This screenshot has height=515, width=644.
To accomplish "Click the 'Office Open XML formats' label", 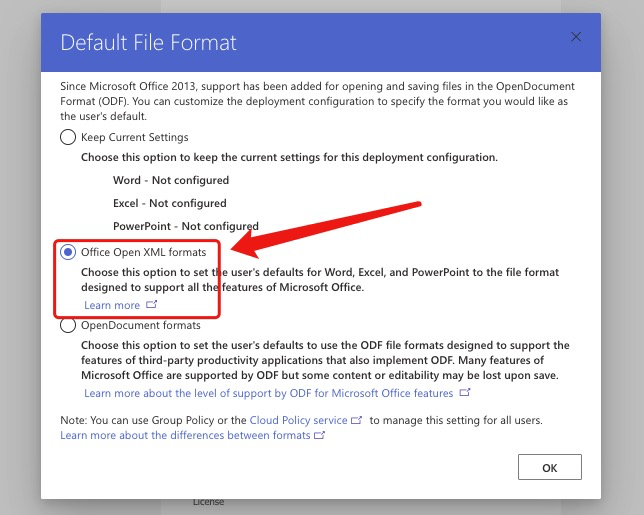I will tap(143, 252).
